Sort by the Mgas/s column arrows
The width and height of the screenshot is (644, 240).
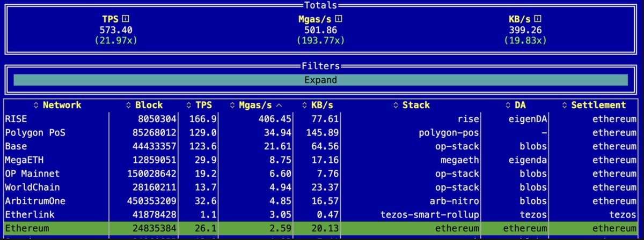[x=233, y=105]
